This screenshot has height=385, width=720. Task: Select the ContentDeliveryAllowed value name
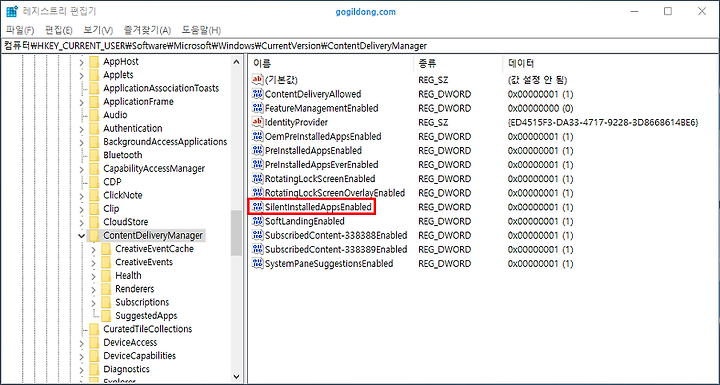click(313, 94)
